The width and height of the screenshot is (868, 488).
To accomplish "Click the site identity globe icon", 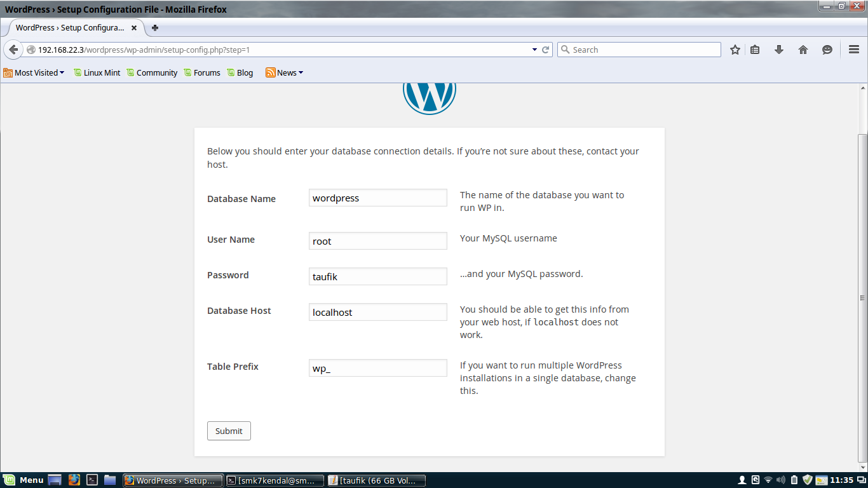I will coord(31,50).
